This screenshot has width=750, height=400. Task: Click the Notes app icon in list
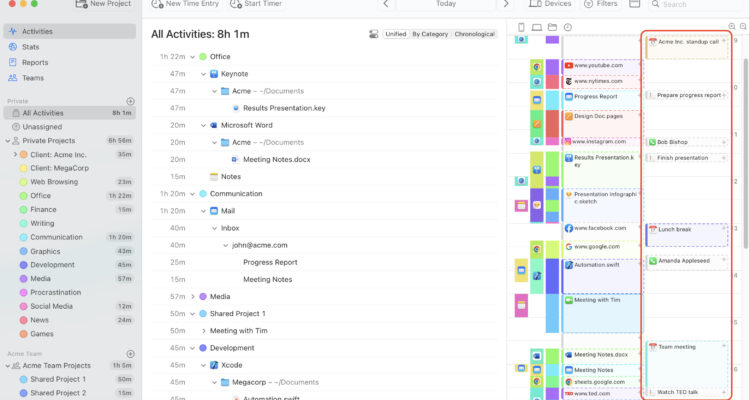tap(214, 177)
